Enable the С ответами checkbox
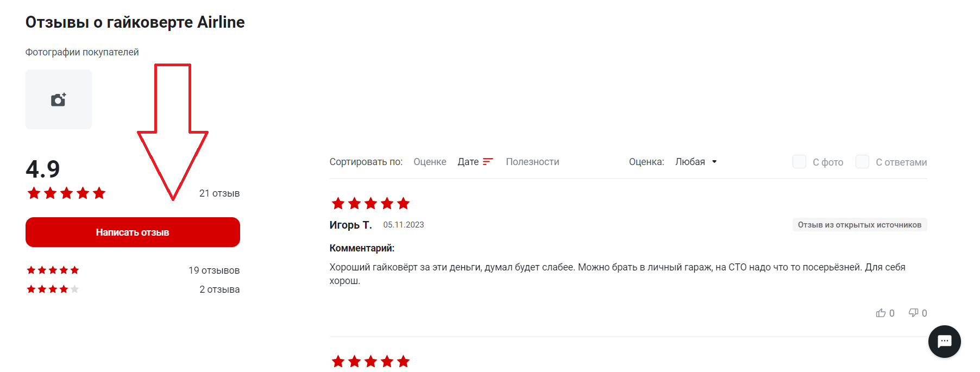The image size is (980, 372). click(862, 161)
